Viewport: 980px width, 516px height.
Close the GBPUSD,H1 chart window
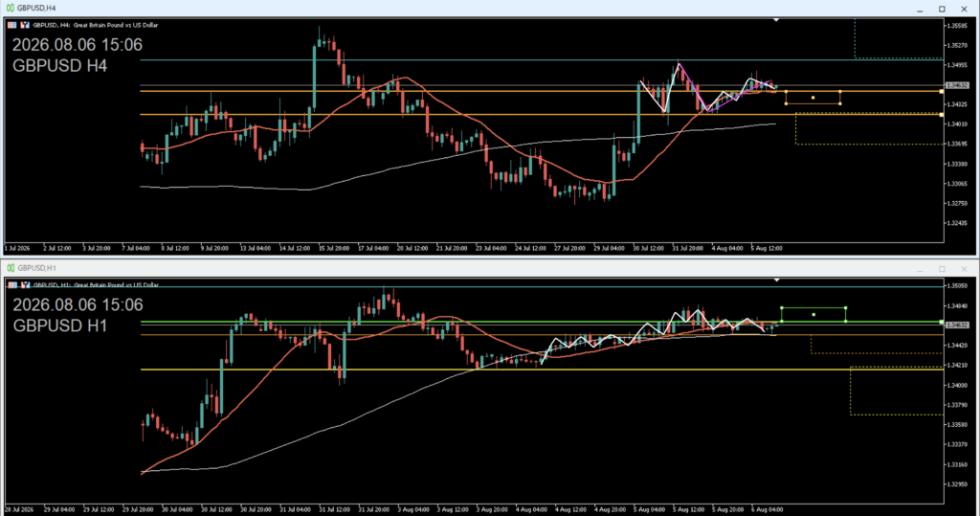(965, 269)
